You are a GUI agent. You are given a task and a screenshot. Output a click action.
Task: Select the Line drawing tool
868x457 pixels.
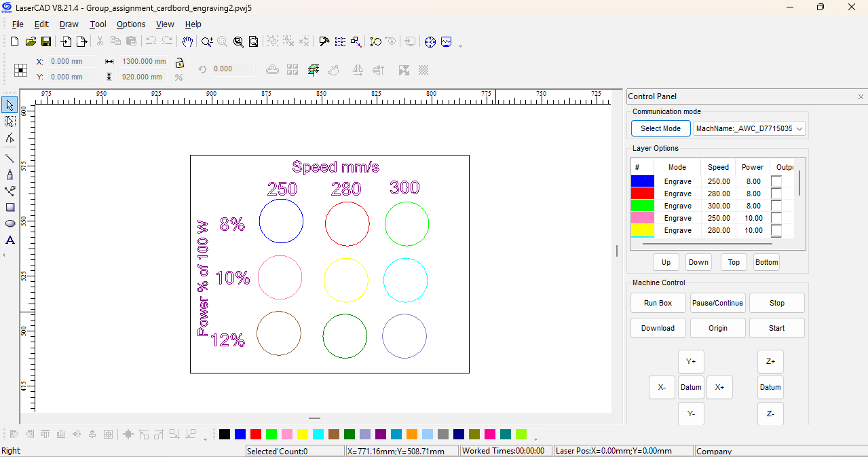point(10,158)
